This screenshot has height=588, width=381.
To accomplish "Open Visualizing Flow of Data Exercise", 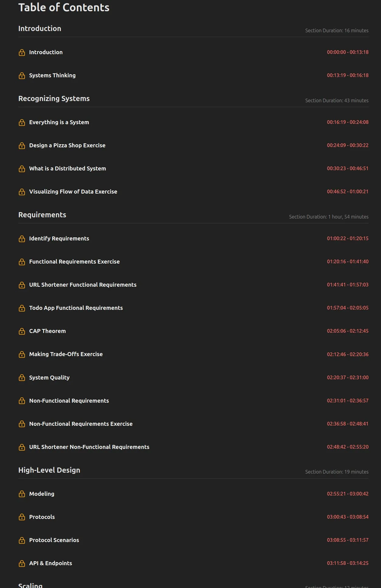I will click(x=73, y=192).
